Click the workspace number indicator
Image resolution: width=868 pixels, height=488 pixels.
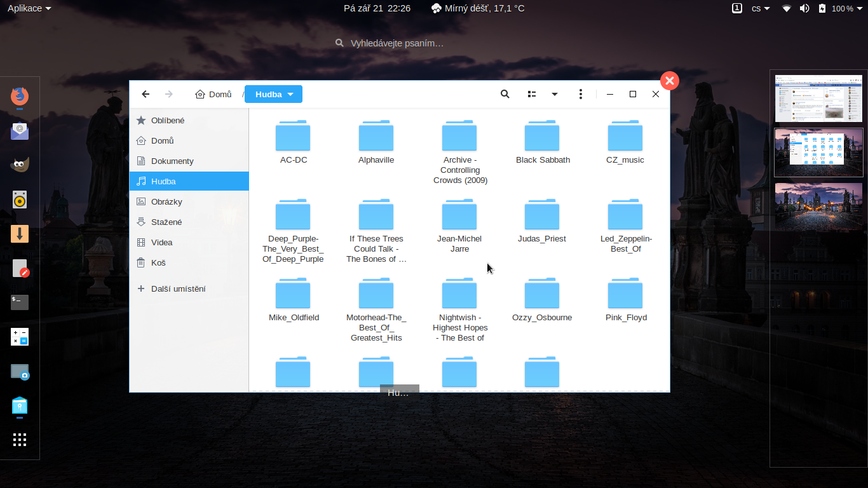tap(736, 8)
